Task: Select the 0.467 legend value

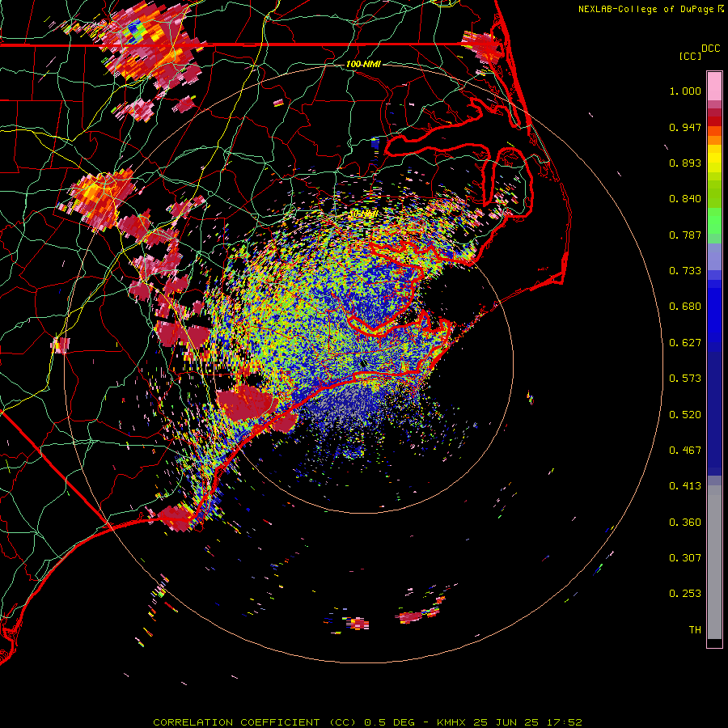Action: [x=685, y=451]
